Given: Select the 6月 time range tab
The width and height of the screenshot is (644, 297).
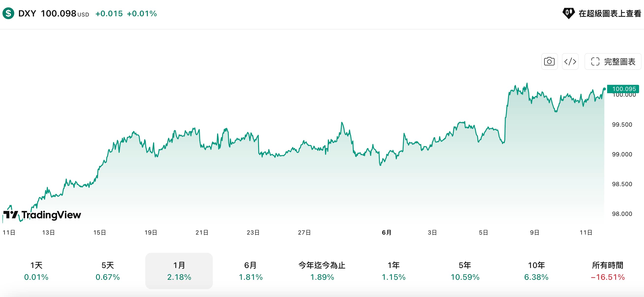Looking at the screenshot, I should click(250, 271).
